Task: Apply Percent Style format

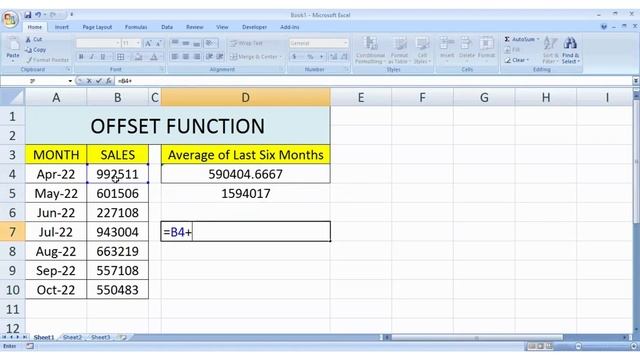Action: point(310,56)
